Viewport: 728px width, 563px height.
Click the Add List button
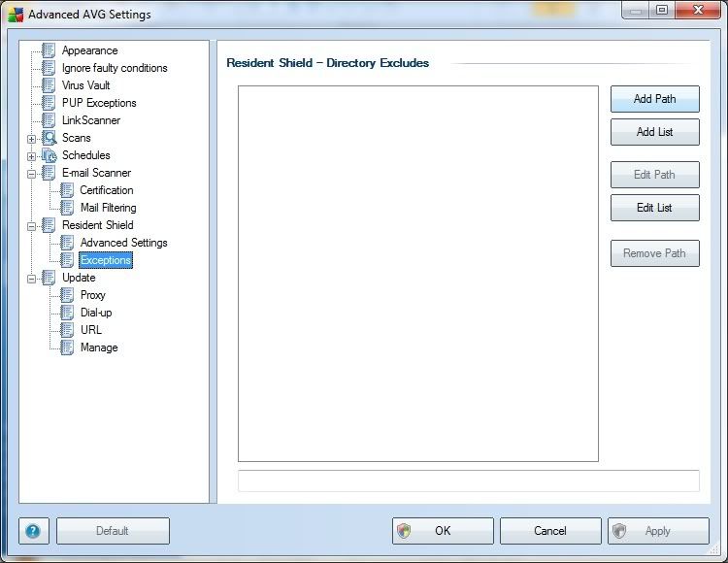654,132
